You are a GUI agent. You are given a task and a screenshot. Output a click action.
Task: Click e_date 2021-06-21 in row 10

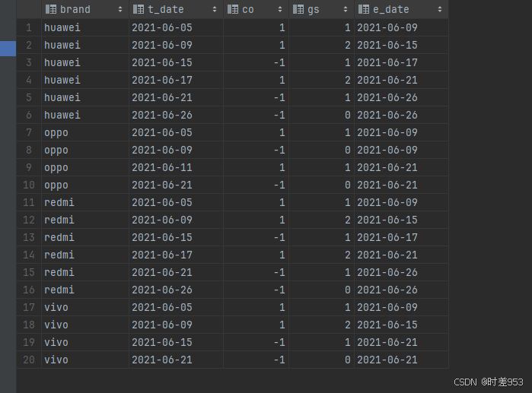(401, 185)
